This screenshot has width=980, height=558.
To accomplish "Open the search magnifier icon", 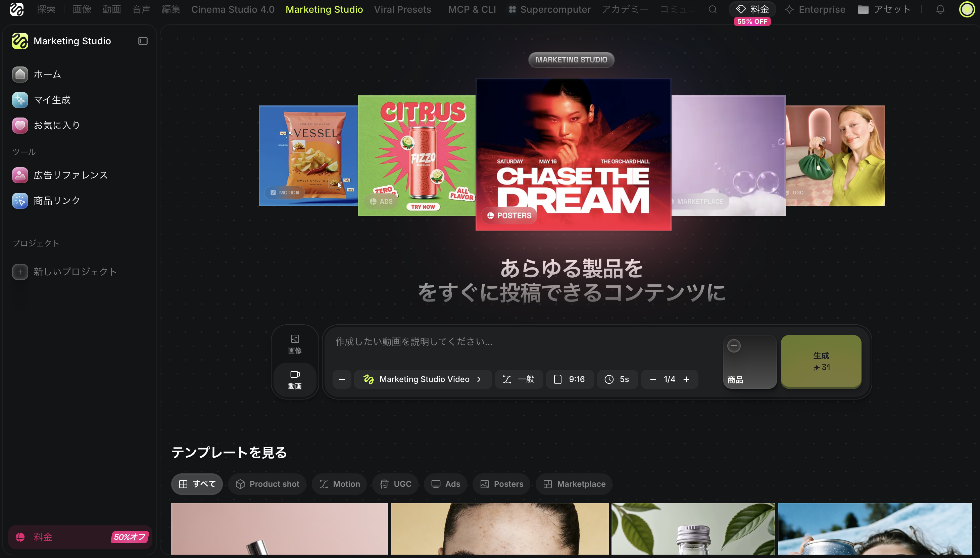I will tap(713, 9).
